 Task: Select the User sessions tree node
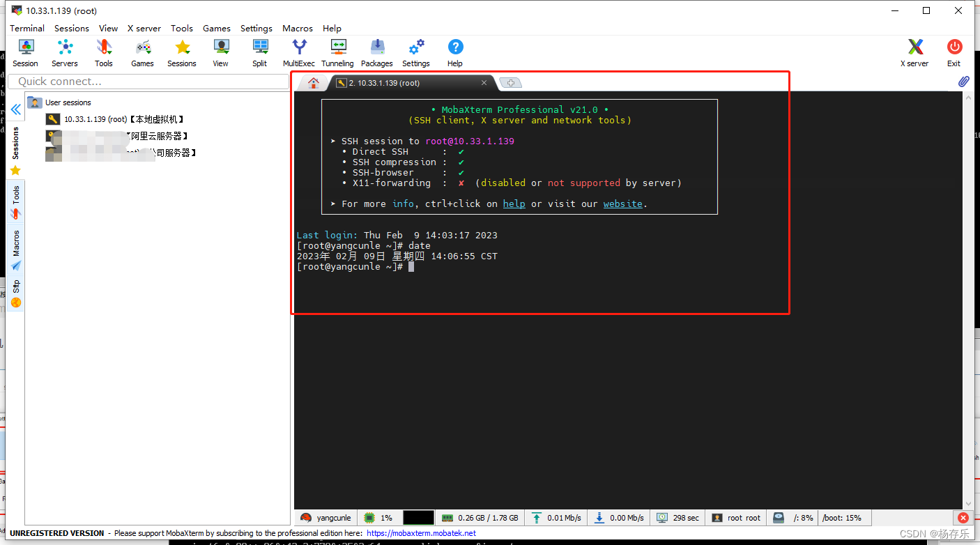(x=68, y=102)
